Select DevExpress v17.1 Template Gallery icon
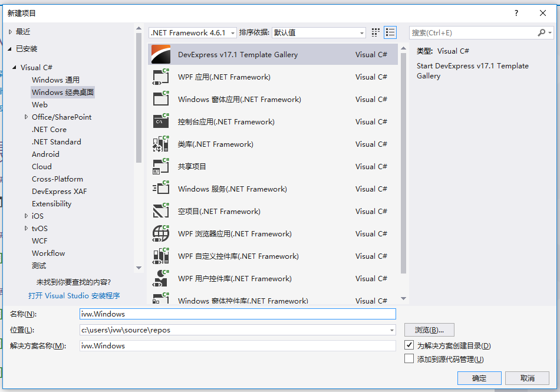Screen dimensions: 560x392 [x=161, y=54]
